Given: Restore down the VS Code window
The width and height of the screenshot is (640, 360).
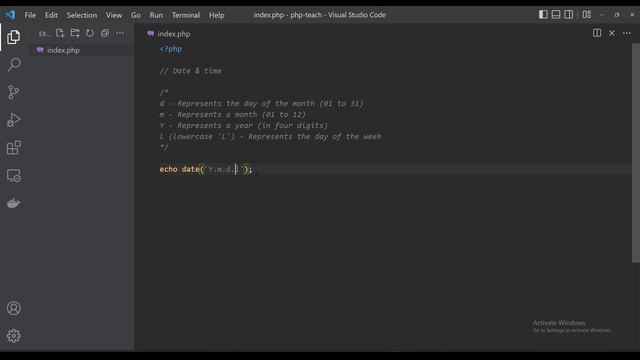Looking at the screenshot, I should [617, 15].
